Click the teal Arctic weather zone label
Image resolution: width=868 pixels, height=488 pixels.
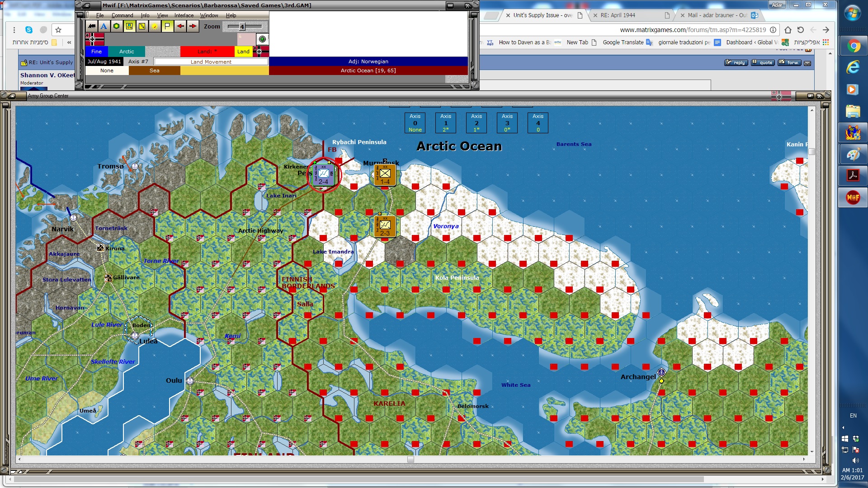(x=127, y=52)
